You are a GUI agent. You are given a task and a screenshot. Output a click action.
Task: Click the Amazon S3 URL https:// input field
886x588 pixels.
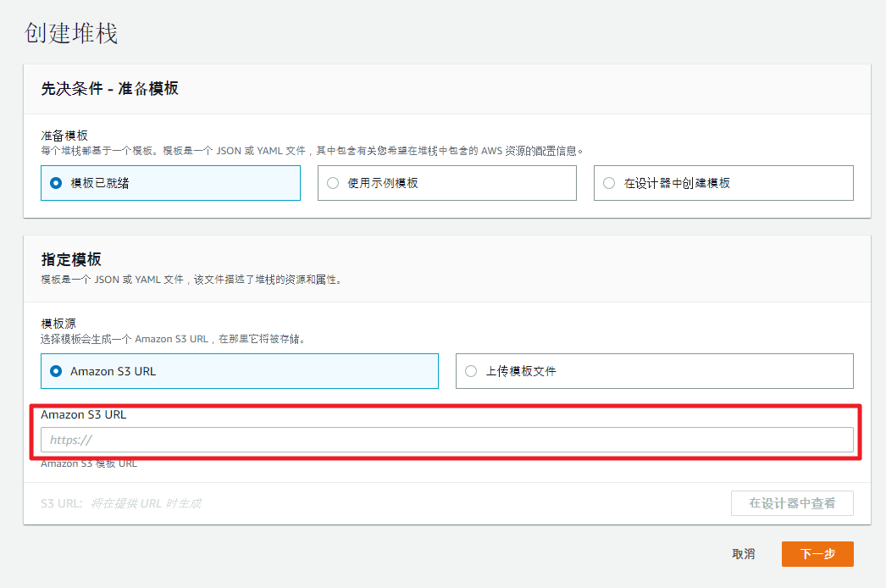click(446, 440)
